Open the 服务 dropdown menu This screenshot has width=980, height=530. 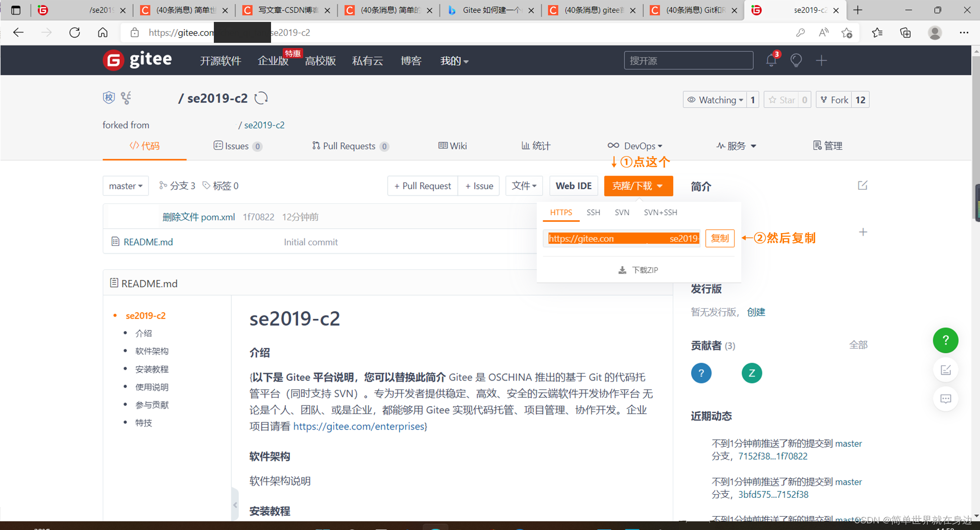pyautogui.click(x=737, y=146)
